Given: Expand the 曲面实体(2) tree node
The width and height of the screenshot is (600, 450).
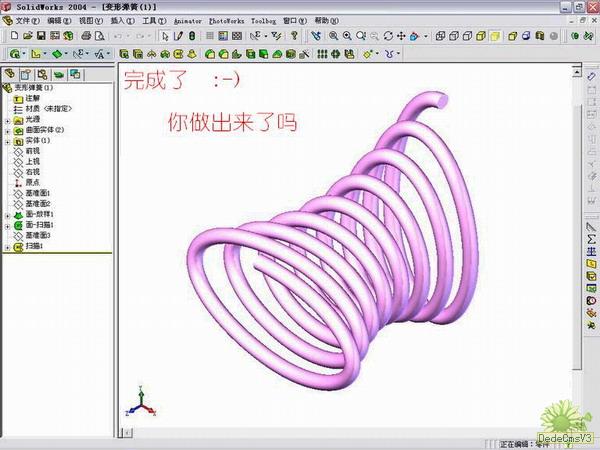Looking at the screenshot, I should (x=8, y=130).
